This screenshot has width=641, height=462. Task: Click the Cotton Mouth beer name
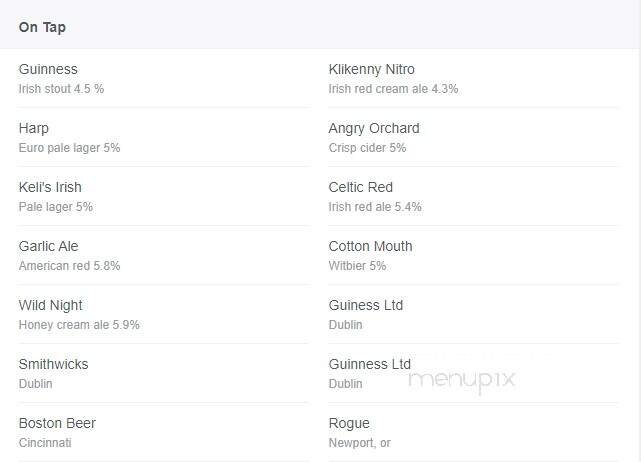coord(370,246)
